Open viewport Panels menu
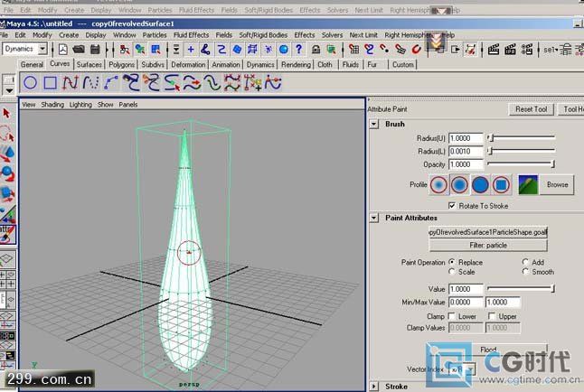 click(x=128, y=105)
